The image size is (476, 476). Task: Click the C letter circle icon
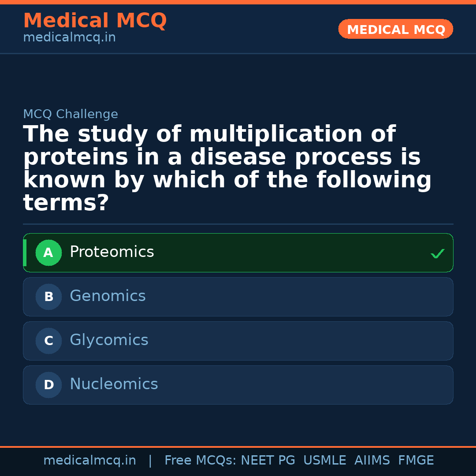(48, 341)
